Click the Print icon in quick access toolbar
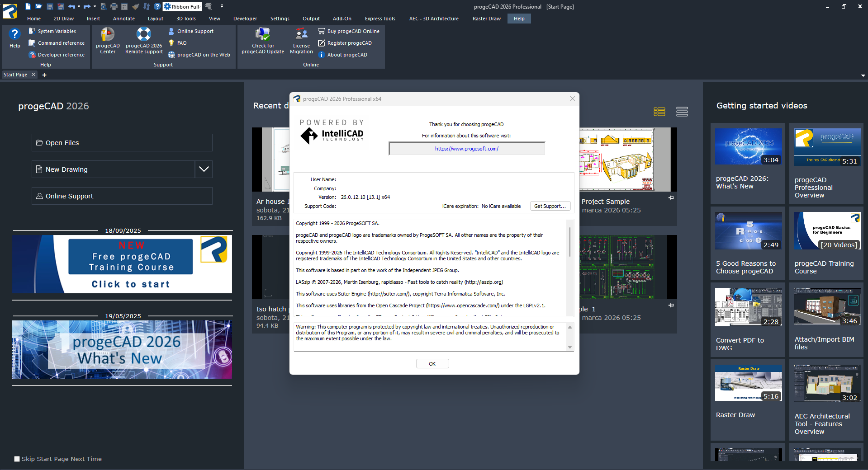Viewport: 868px width, 470px height. [114, 6]
